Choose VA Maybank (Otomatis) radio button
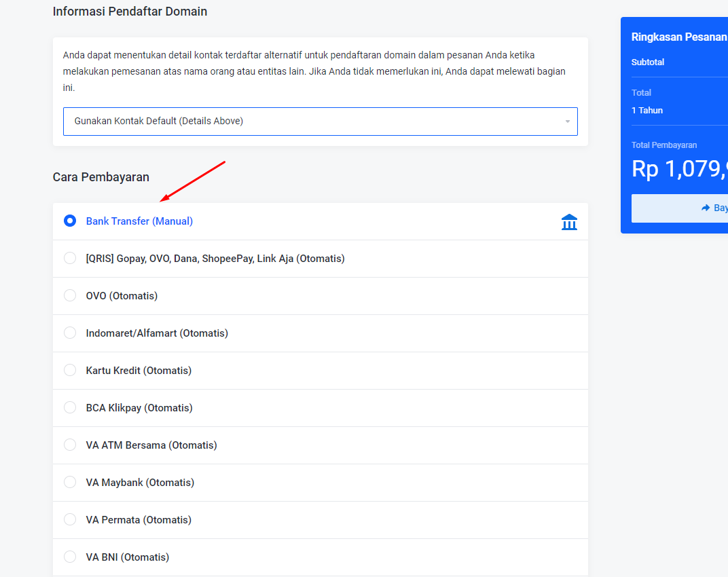728x577 pixels. pyautogui.click(x=70, y=483)
